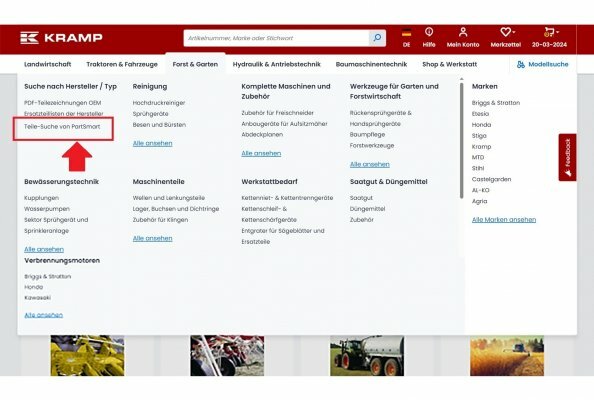Select Besen und Bürsten
Viewport: 594px width, 400px height.
pyautogui.click(x=159, y=125)
